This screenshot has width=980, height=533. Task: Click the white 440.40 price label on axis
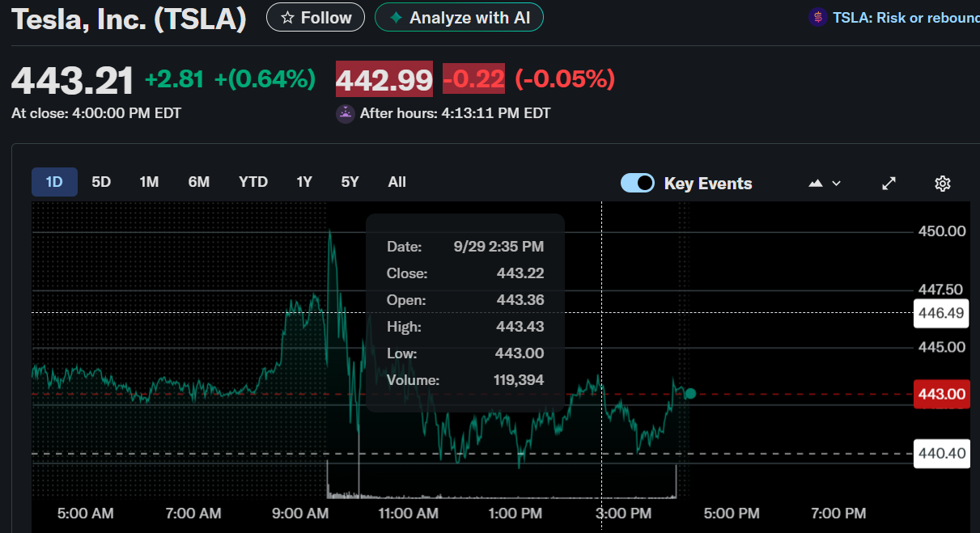942,454
